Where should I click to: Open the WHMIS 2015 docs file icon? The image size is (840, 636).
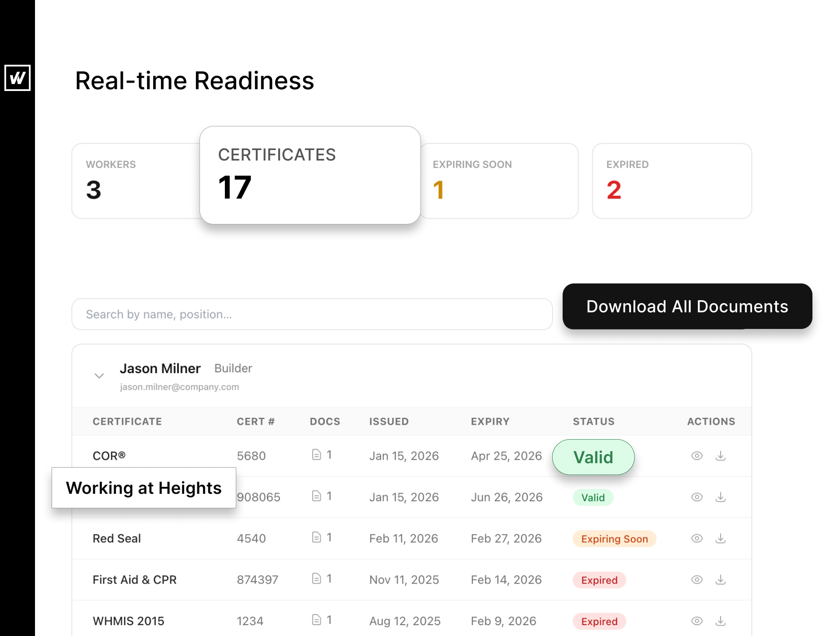tap(316, 620)
